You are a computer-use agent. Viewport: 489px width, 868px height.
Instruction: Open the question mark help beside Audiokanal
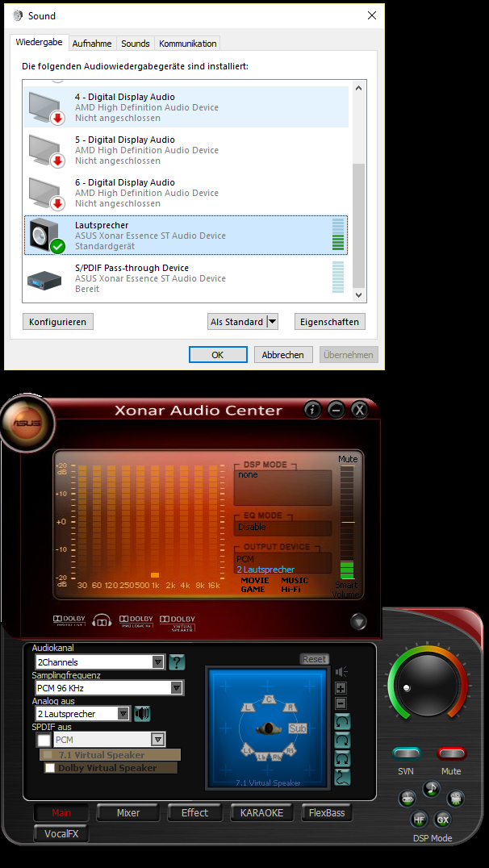coord(178,662)
